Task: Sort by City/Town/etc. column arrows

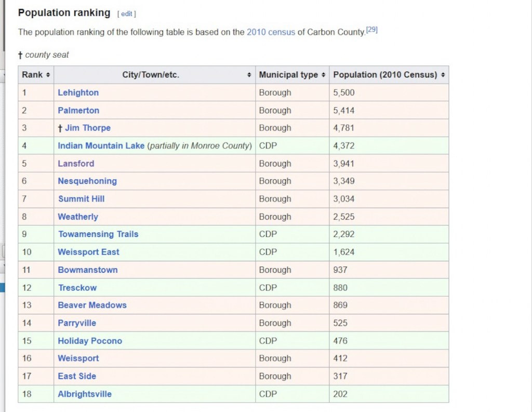Action: pyautogui.click(x=250, y=75)
